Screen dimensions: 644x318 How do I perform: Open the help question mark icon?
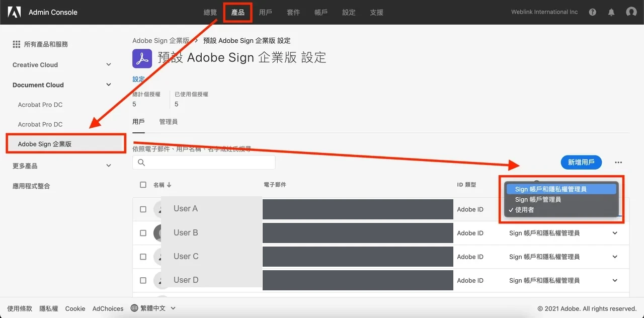point(593,12)
